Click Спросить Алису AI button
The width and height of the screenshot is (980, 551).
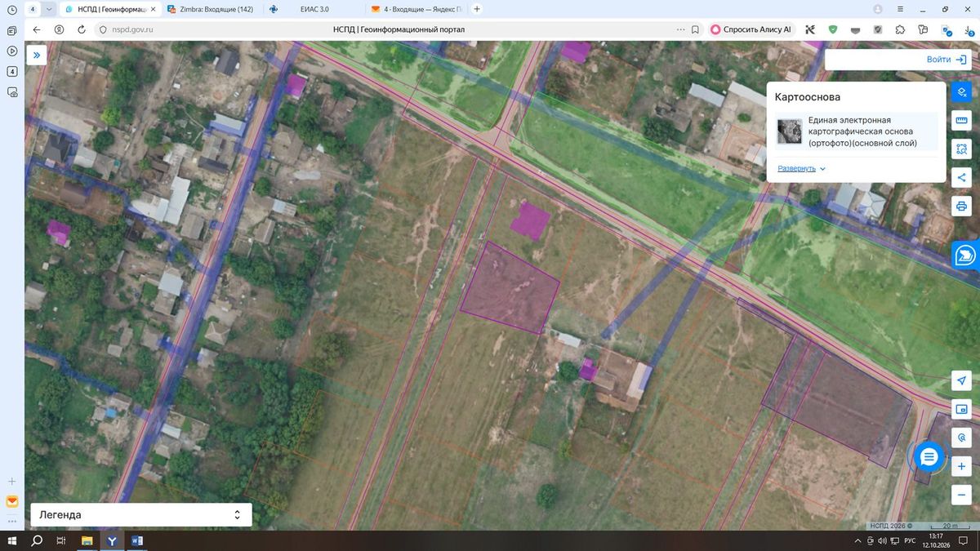pos(751,29)
